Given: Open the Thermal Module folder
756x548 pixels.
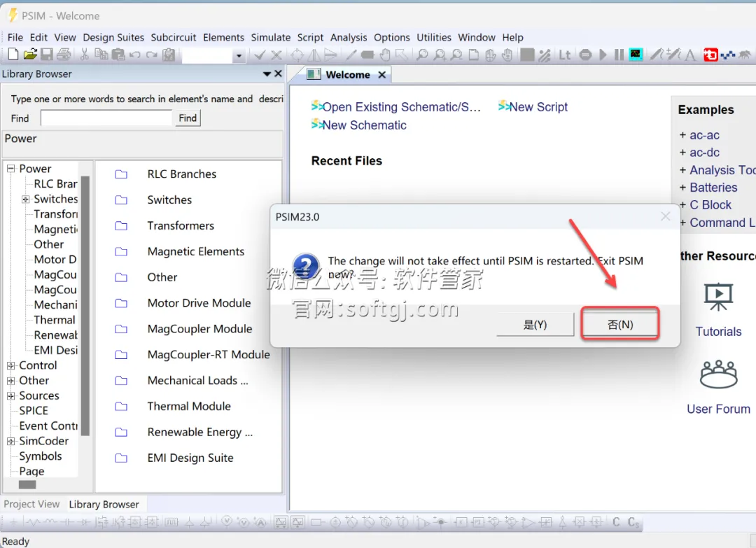Looking at the screenshot, I should (189, 406).
